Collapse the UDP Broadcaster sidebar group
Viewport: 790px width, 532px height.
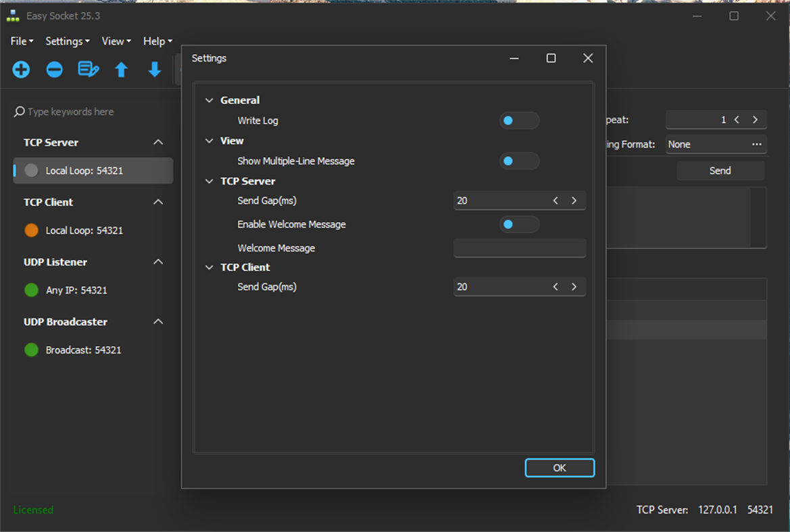(158, 321)
